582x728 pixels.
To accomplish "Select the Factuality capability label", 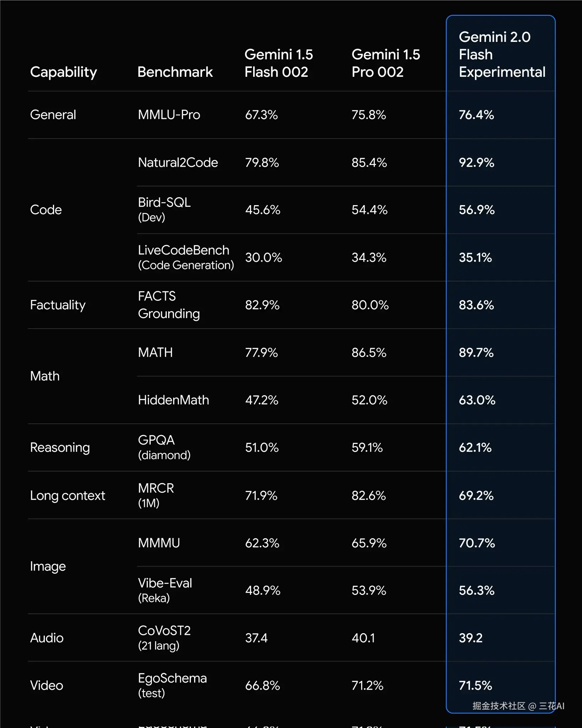I will coord(58,305).
